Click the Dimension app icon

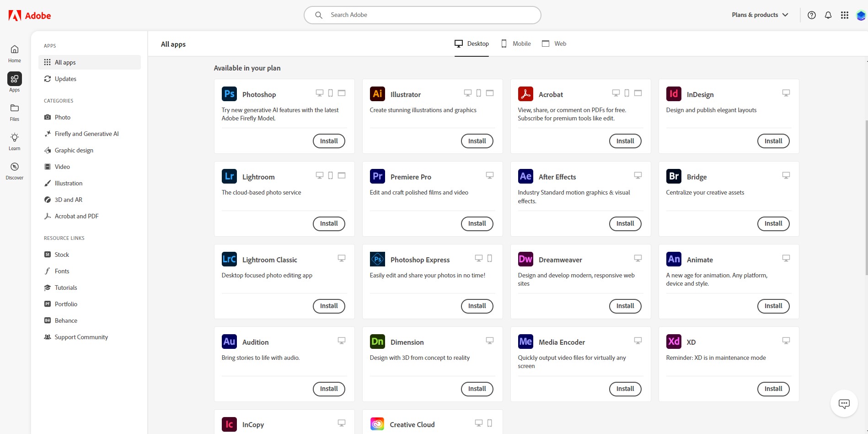coord(377,342)
